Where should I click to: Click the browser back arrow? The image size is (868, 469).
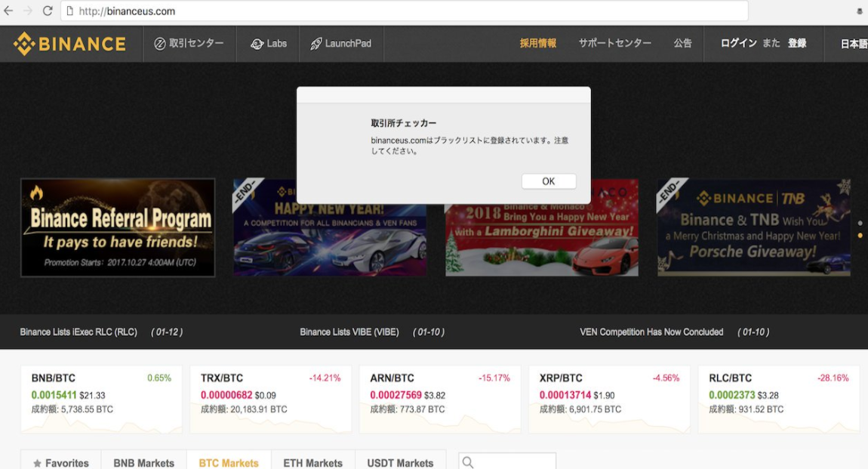point(8,11)
